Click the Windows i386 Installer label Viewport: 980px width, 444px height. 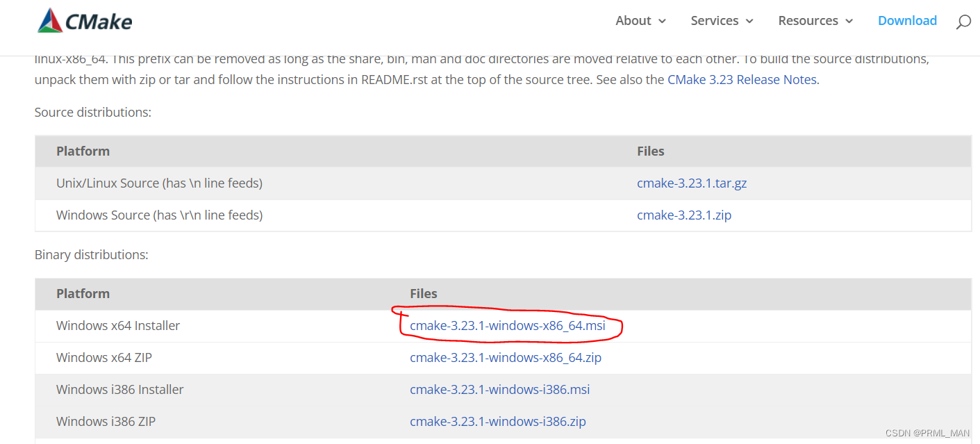120,390
